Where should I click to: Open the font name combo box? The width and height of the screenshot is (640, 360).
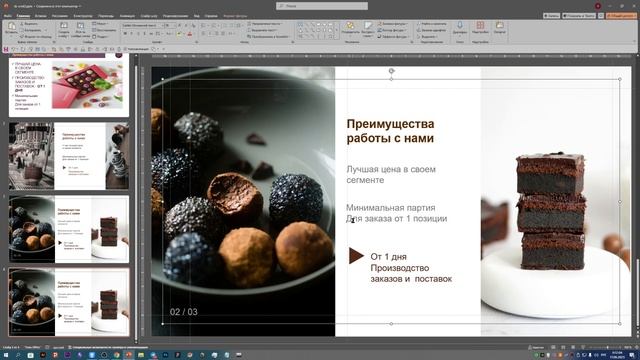(x=142, y=25)
